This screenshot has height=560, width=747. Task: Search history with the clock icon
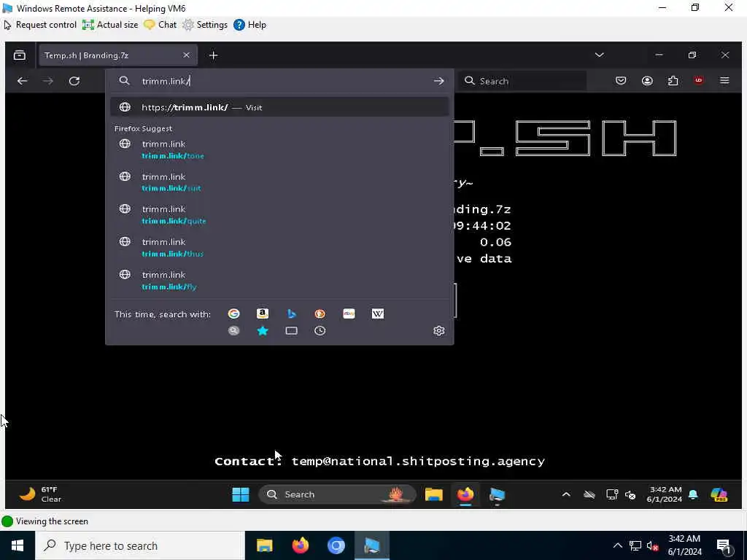tap(320, 331)
